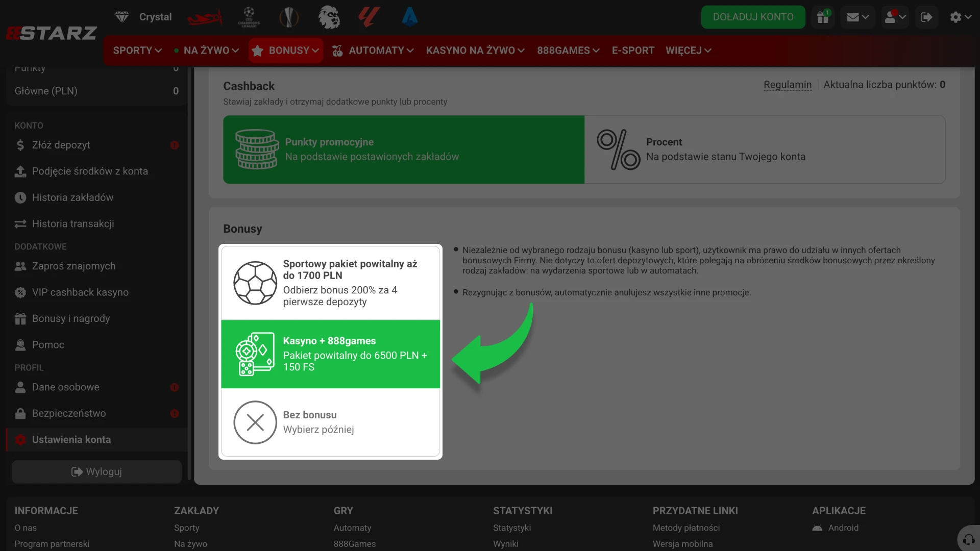Open the red airplane Aviator game icon
980x551 pixels.
pyautogui.click(x=205, y=17)
